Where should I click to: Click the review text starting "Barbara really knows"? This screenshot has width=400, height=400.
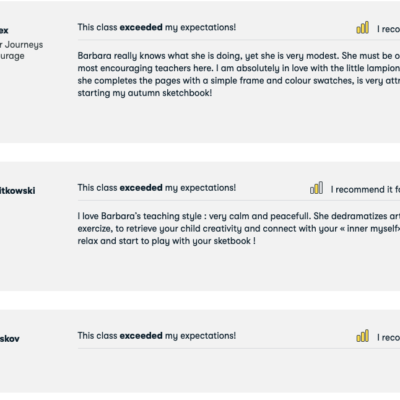[239, 74]
